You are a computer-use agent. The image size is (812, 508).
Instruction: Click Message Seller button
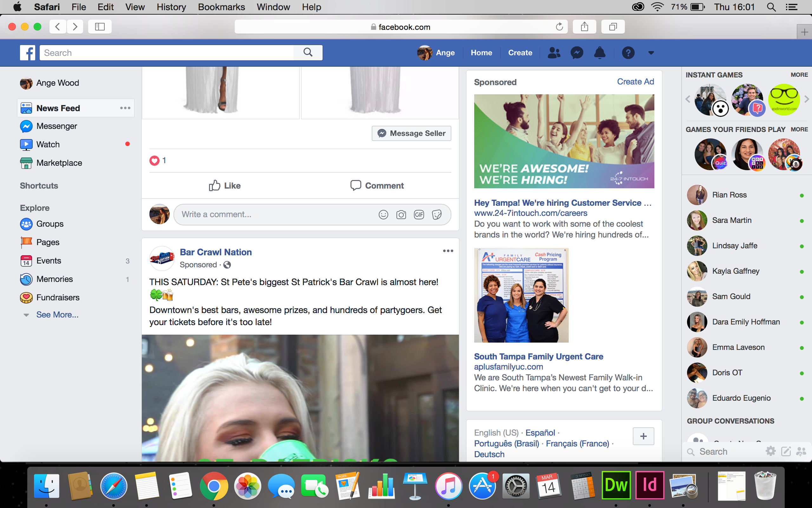tap(411, 133)
